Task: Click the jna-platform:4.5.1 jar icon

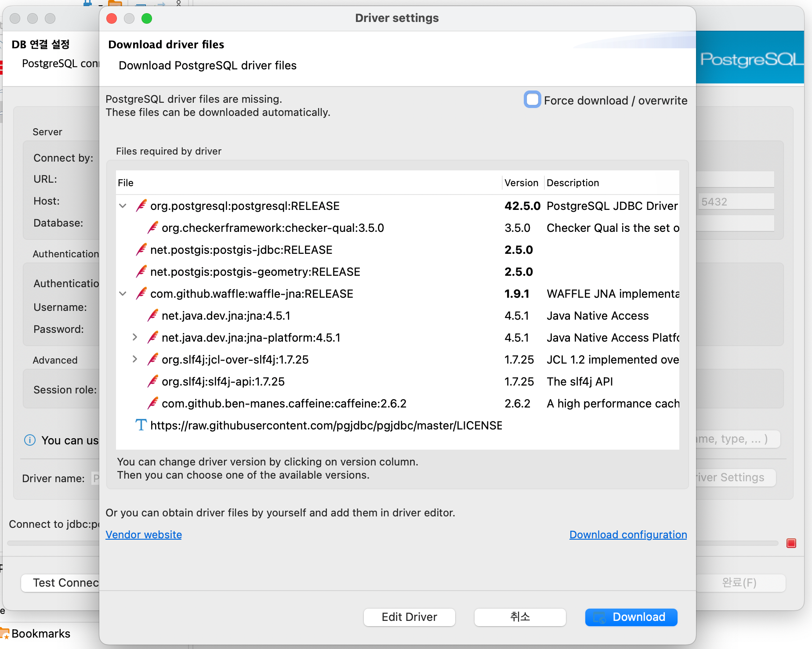Action: point(152,337)
